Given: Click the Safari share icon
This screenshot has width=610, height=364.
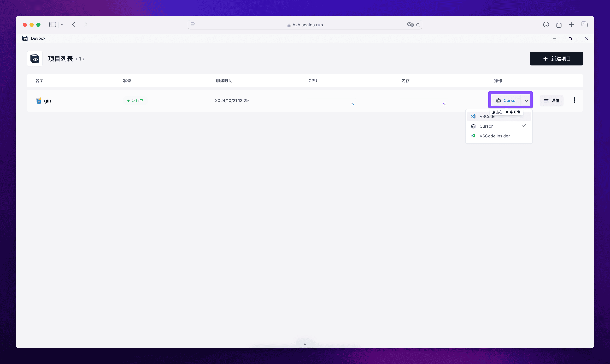Looking at the screenshot, I should click(x=559, y=25).
